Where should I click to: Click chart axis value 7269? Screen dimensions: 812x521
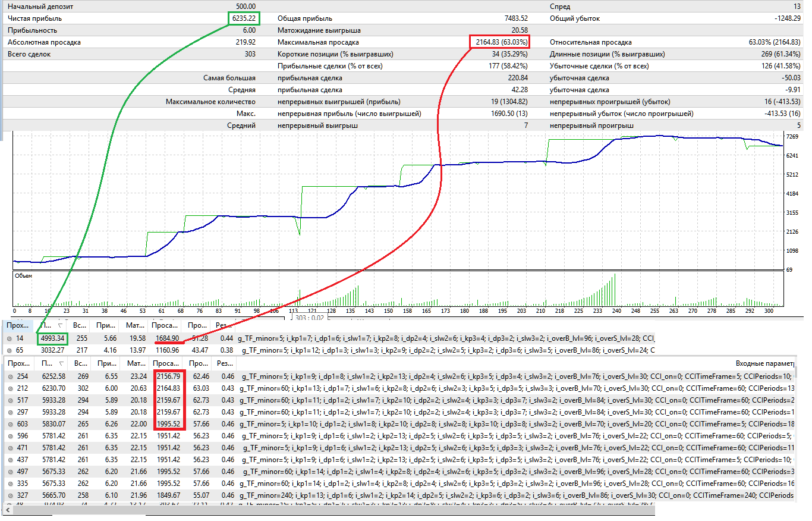click(x=792, y=137)
